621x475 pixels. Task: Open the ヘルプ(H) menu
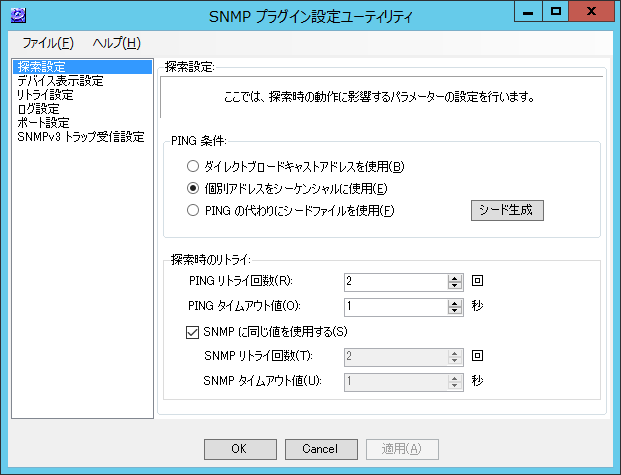(x=116, y=43)
